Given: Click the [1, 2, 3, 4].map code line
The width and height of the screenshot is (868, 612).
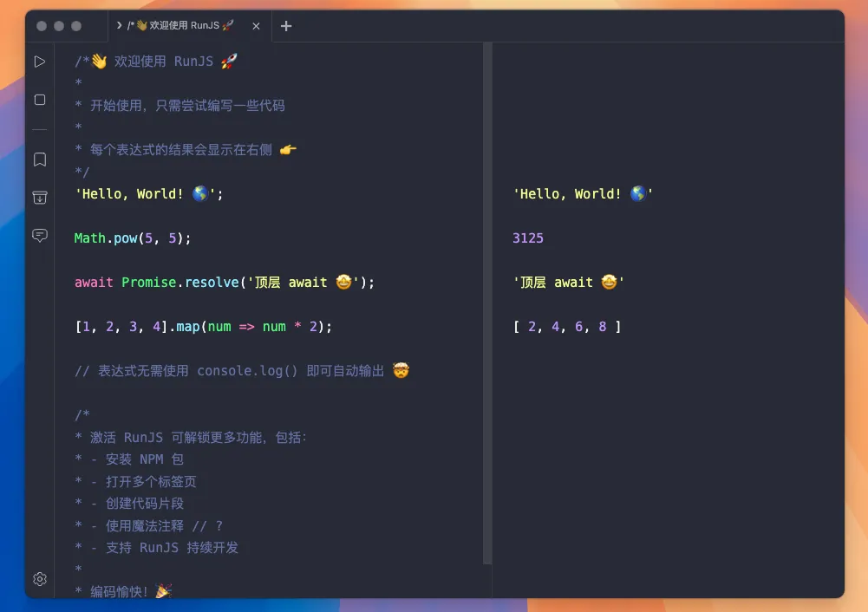Looking at the screenshot, I should pos(203,327).
